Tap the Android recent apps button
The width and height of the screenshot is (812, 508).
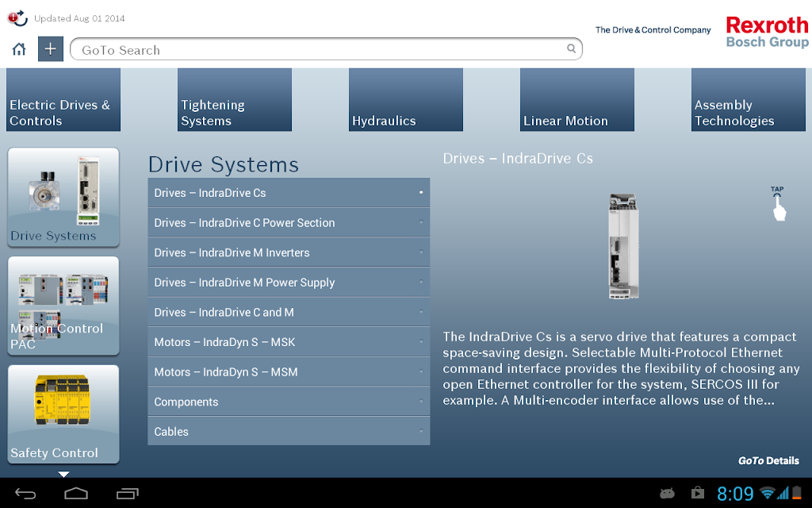coord(128,494)
